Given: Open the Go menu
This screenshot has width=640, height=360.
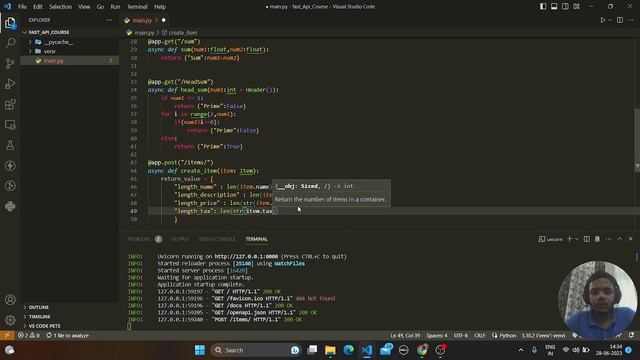Looking at the screenshot, I should pyautogui.click(x=100, y=7).
